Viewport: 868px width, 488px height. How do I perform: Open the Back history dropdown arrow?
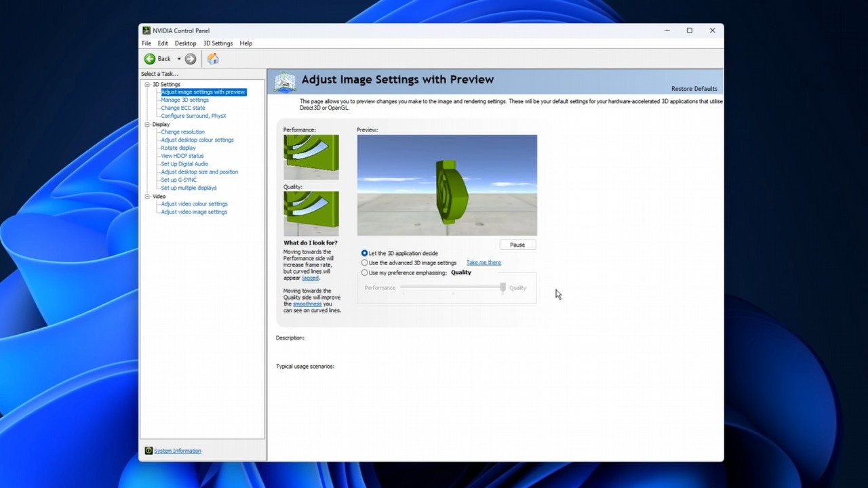pyautogui.click(x=179, y=59)
